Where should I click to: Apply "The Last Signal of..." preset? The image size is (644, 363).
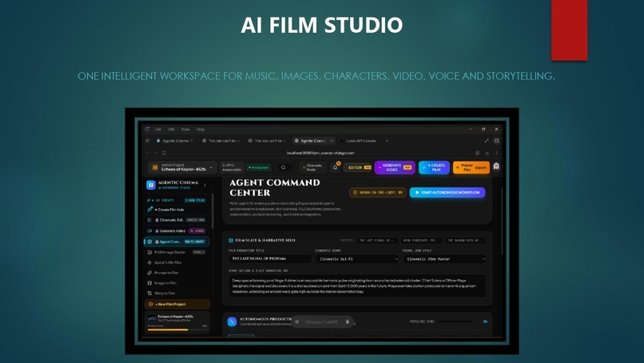(x=376, y=240)
